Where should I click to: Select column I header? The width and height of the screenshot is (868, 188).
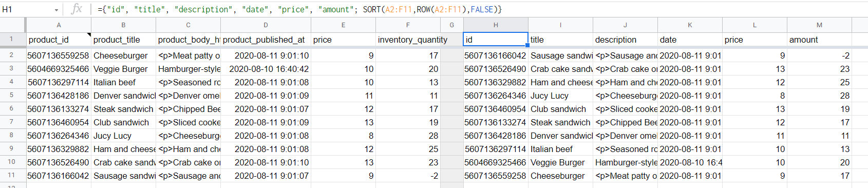(x=560, y=25)
